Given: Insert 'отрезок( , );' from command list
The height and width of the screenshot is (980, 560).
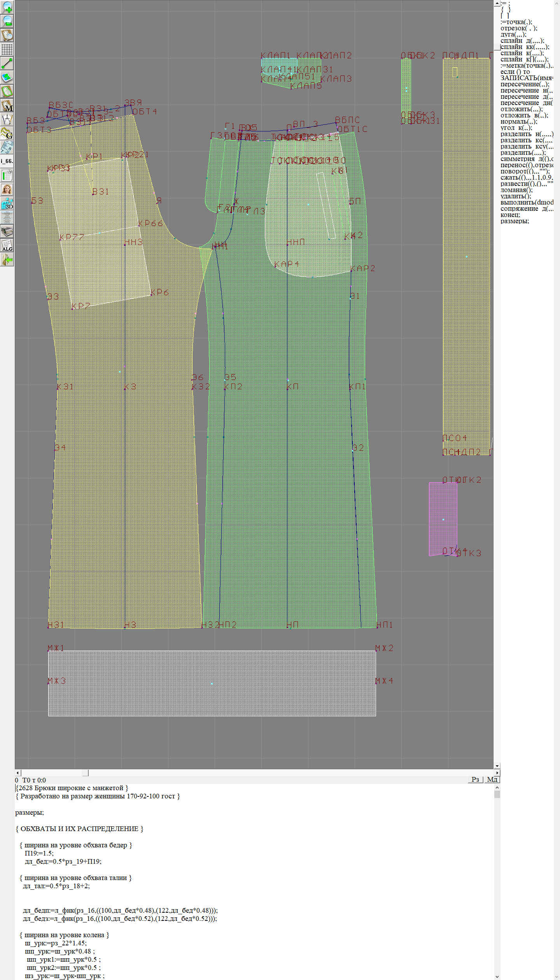Looking at the screenshot, I should 518,28.
